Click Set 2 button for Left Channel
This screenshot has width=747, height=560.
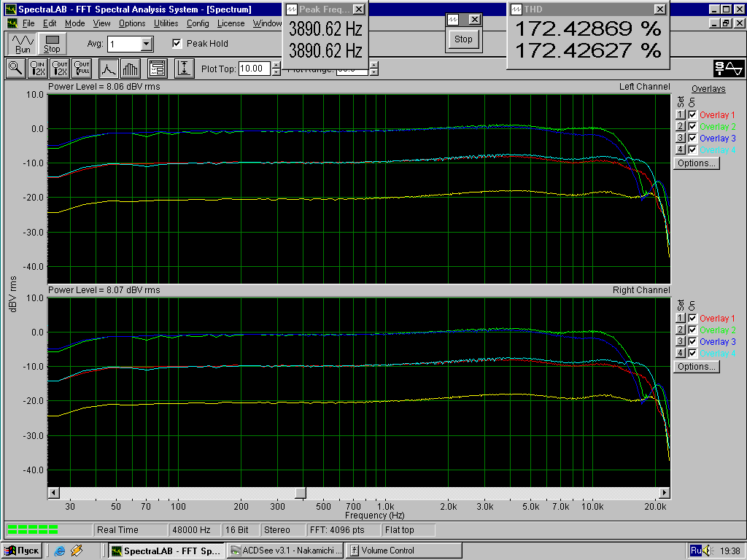(x=681, y=126)
